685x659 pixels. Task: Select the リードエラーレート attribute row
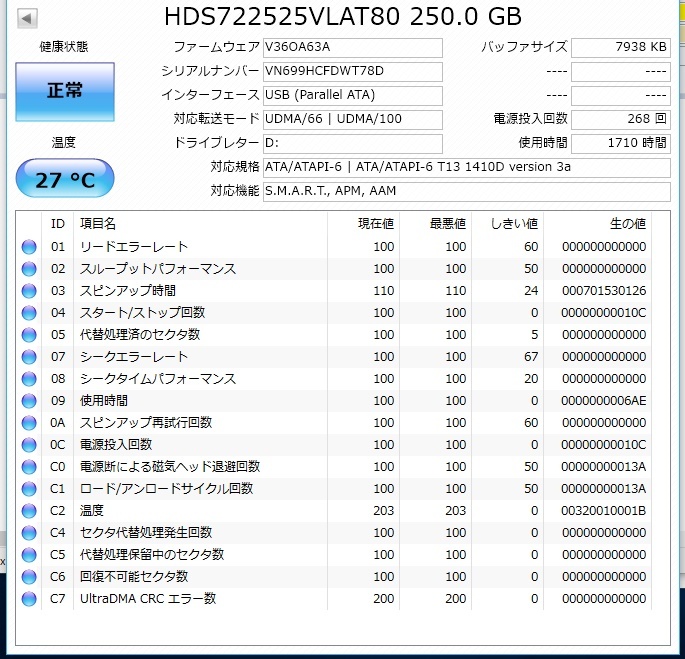pos(335,247)
